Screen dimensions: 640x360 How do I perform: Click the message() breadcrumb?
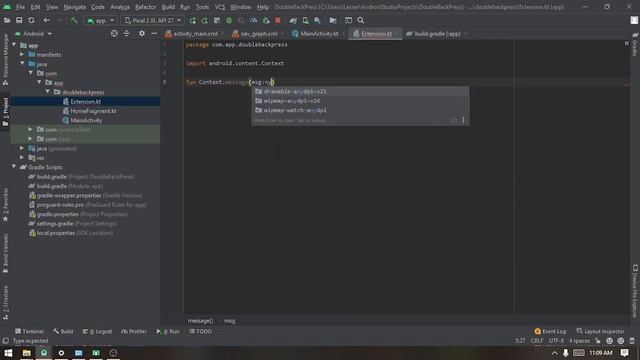[200, 321]
